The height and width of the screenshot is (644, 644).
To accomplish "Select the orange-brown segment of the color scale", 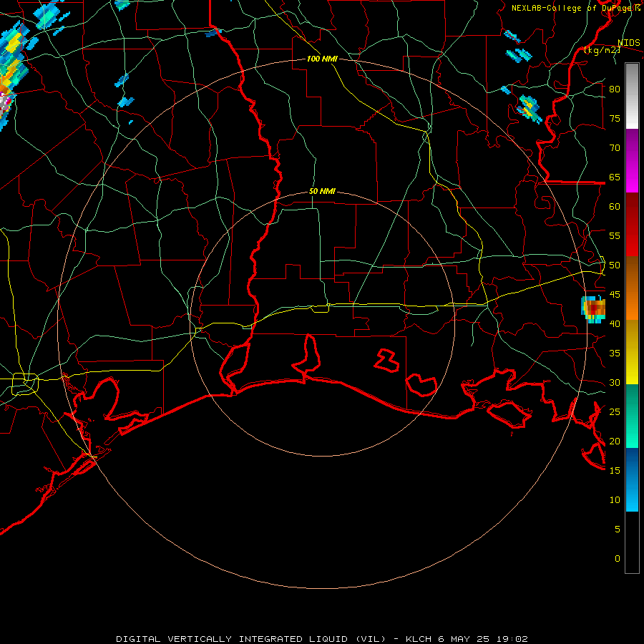I will coord(632,288).
